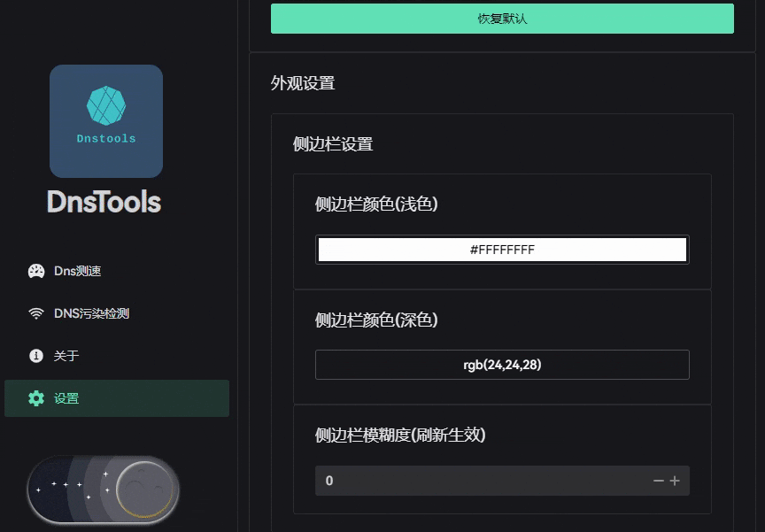Toggle the day/night theme switch
The height and width of the screenshot is (532, 765).
[x=102, y=489]
